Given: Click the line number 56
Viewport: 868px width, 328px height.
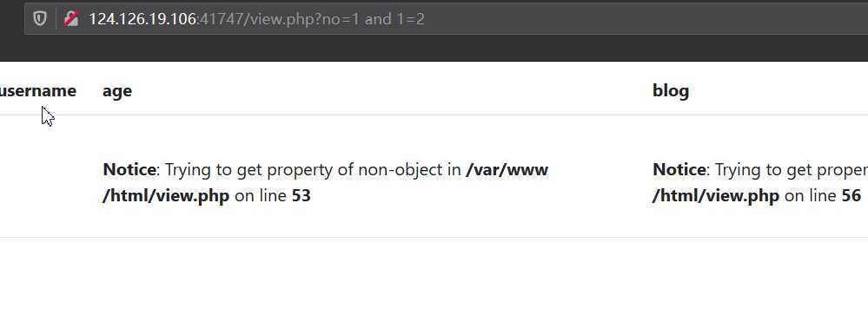Looking at the screenshot, I should [851, 196].
